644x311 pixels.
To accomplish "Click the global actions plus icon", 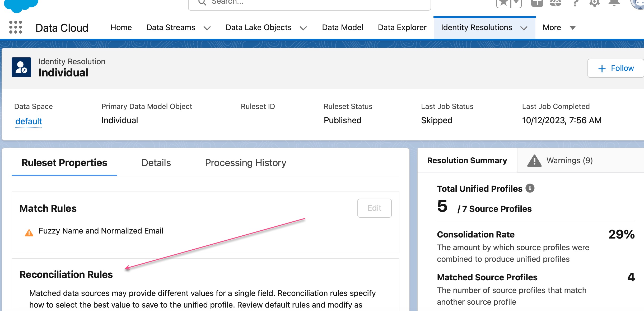I will [x=537, y=3].
